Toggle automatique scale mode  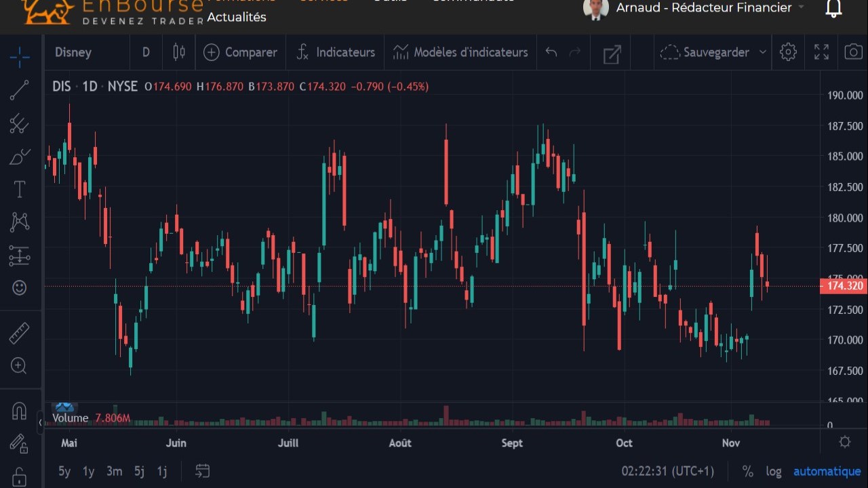[x=827, y=471]
